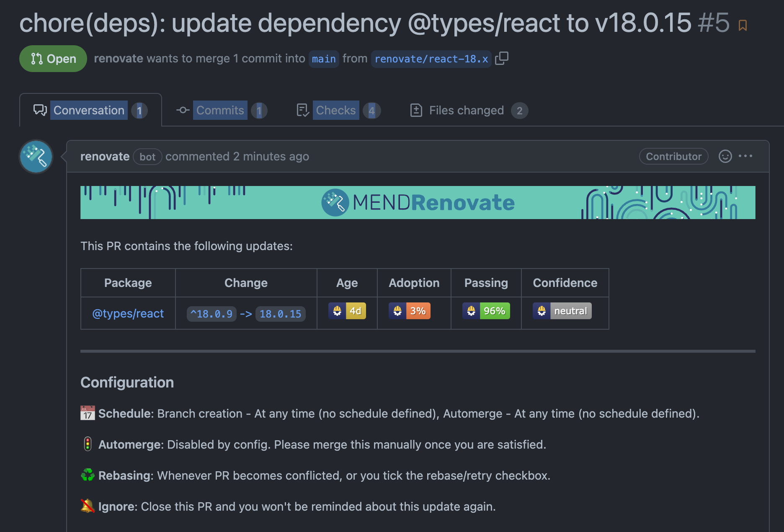The height and width of the screenshot is (532, 784).
Task: Click the Open pull request status badge
Action: tap(53, 59)
